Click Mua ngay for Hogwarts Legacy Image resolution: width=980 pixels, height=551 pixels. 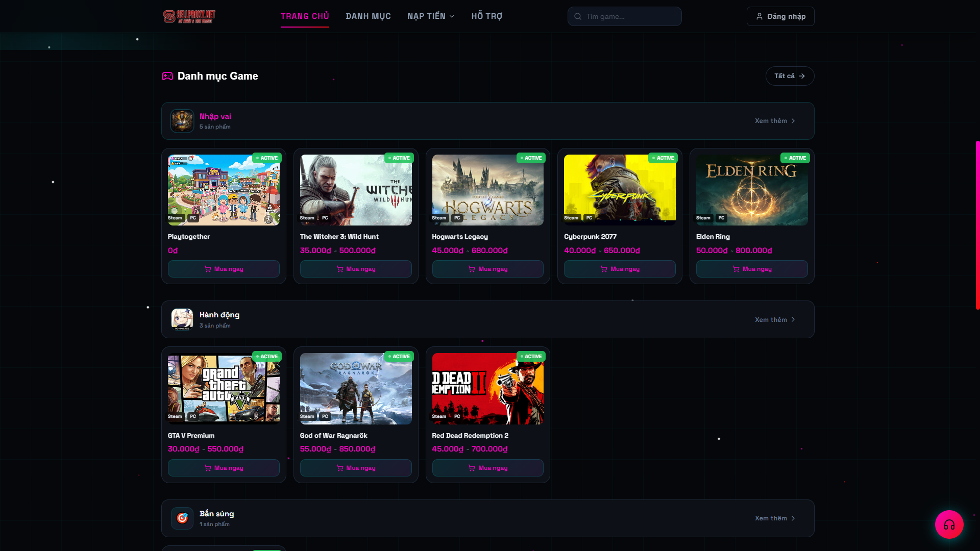click(x=487, y=269)
